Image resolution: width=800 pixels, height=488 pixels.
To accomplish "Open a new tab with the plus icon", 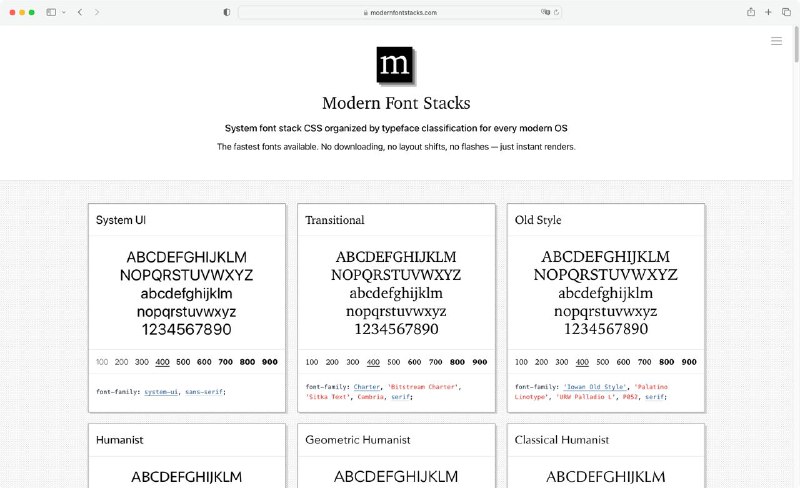I will [768, 12].
